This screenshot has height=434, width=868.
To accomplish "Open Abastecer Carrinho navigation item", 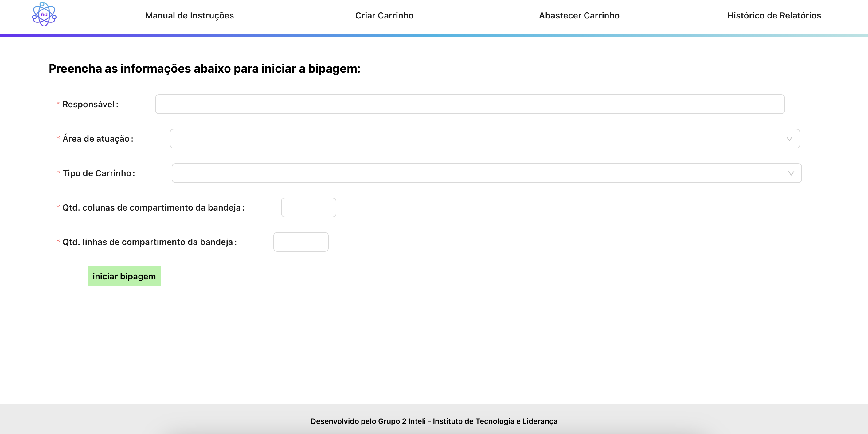I will (579, 15).
